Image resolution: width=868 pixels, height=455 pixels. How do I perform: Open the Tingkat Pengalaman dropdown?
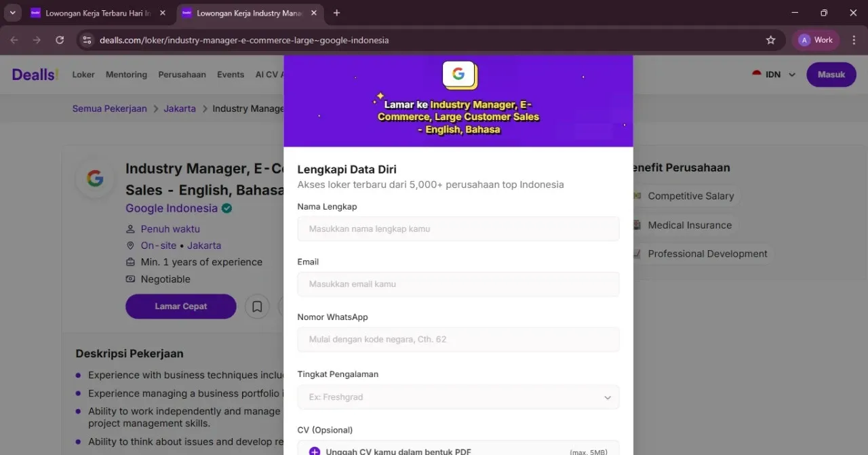458,397
